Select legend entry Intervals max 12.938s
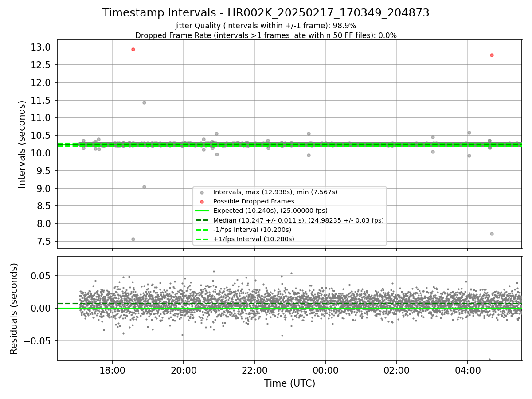532x399 pixels. click(x=275, y=192)
